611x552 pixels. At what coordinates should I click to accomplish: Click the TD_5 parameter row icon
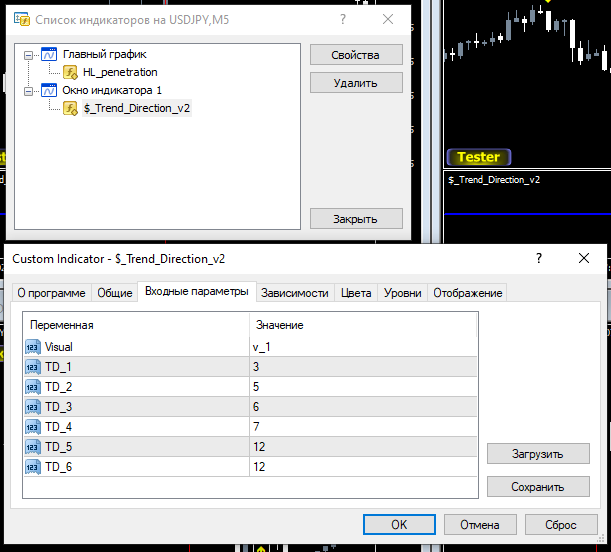(33, 447)
